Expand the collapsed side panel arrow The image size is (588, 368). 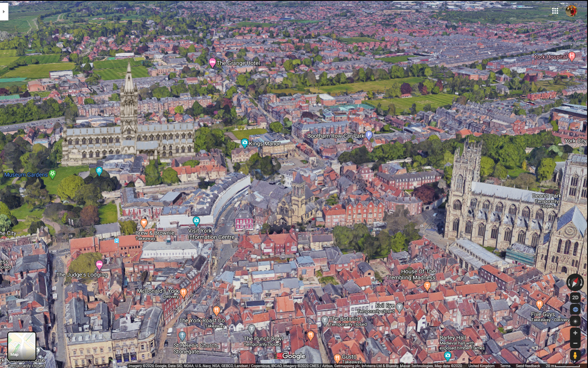click(3, 11)
